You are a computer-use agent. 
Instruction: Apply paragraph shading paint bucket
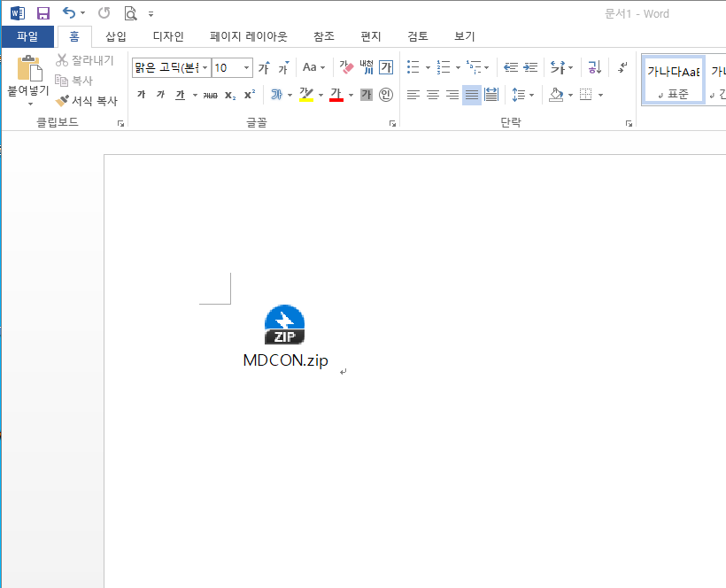pyautogui.click(x=556, y=95)
